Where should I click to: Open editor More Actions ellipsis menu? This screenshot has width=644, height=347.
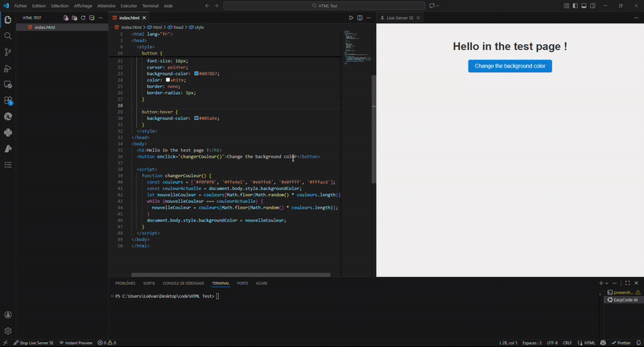click(369, 18)
